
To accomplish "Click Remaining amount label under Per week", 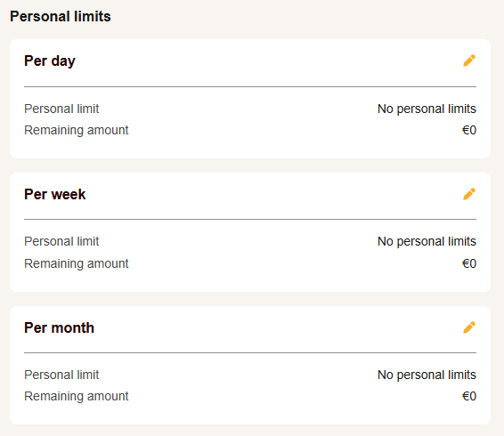I will click(x=77, y=263).
